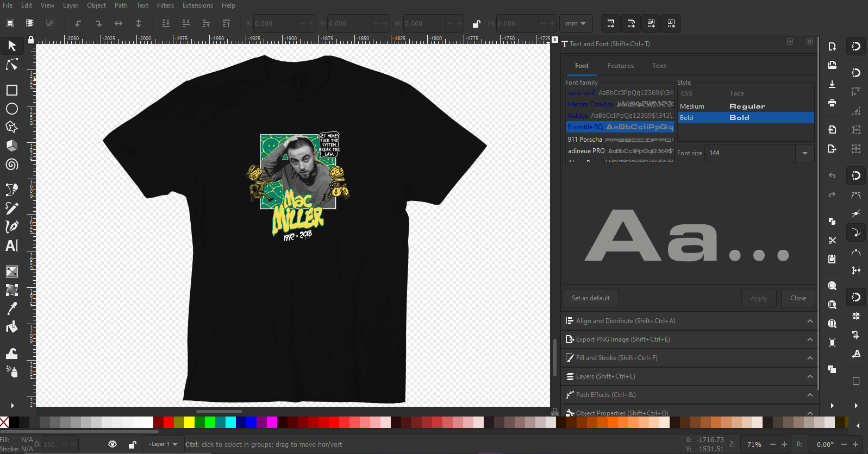The width and height of the screenshot is (868, 454).
Task: Toggle the current layer lock
Action: pos(132,444)
